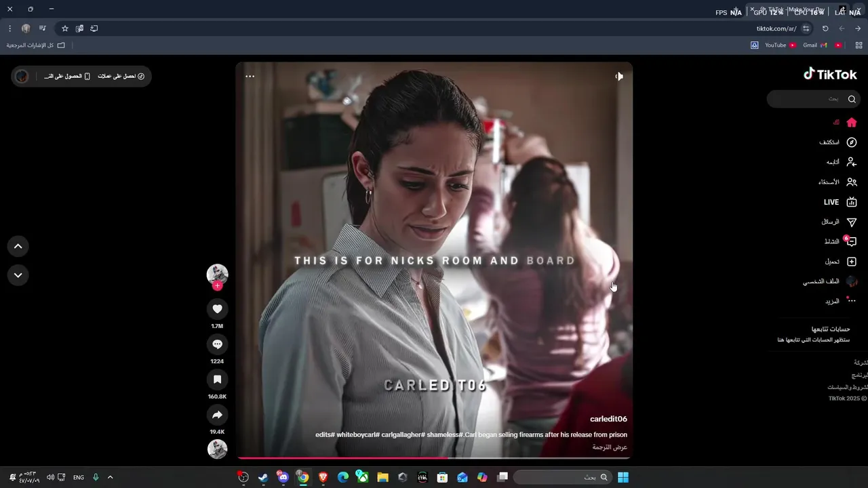Open the Chrome profile avatar
The height and width of the screenshot is (488, 868).
[26, 28]
